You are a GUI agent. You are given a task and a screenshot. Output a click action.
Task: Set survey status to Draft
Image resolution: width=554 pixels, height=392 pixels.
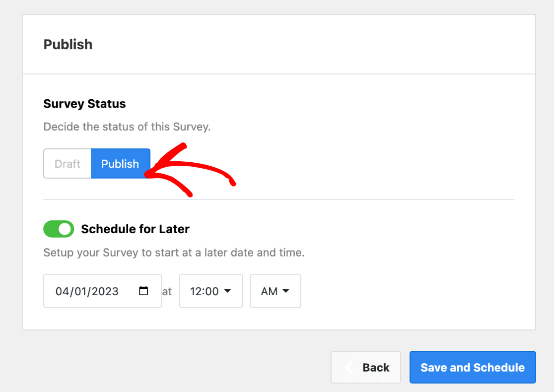click(68, 164)
